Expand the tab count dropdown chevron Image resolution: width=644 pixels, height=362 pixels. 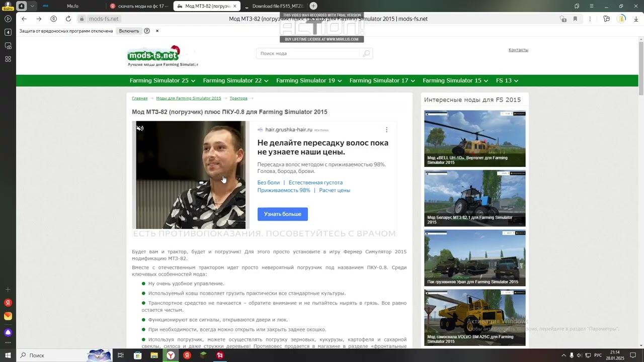click(x=32, y=6)
